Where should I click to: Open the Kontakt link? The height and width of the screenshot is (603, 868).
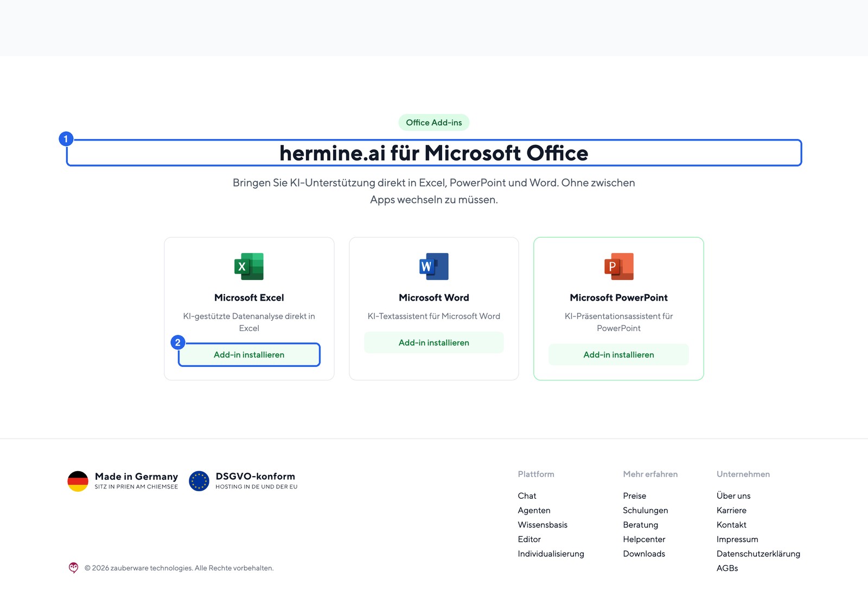(731, 525)
